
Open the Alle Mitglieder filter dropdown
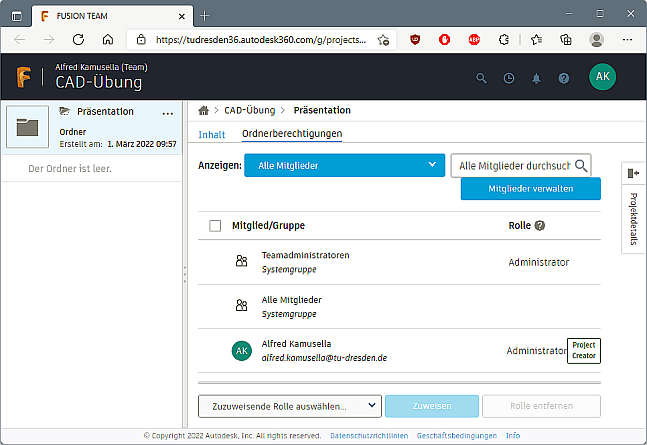point(343,165)
